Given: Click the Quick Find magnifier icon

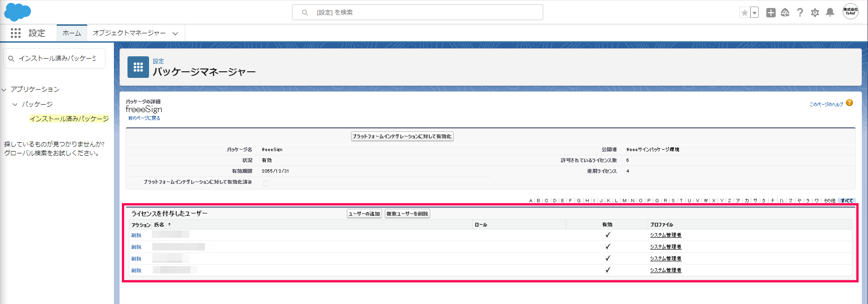Looking at the screenshot, I should click(11, 59).
